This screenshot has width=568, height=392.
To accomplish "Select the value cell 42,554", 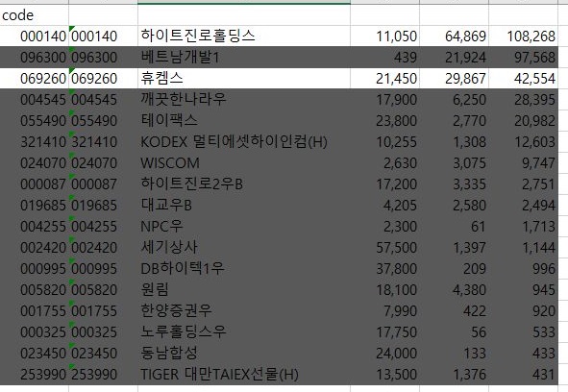I will 524,78.
